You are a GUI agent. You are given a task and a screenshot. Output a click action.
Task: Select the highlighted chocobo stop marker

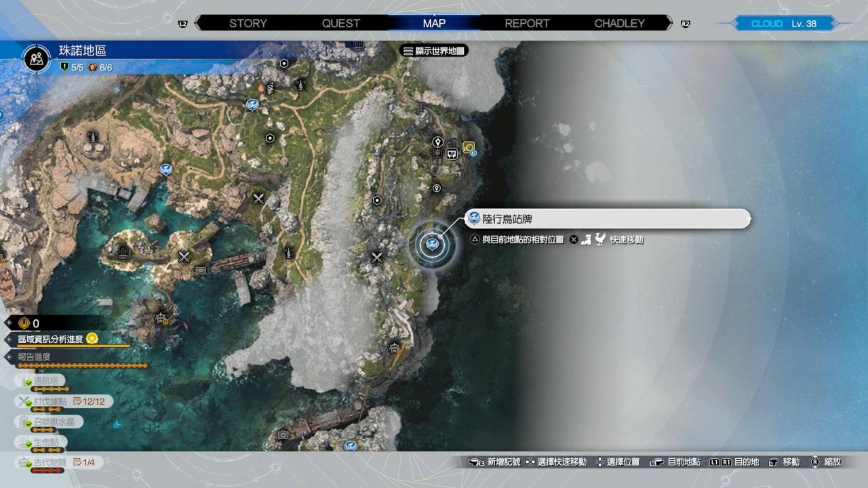coord(431,244)
